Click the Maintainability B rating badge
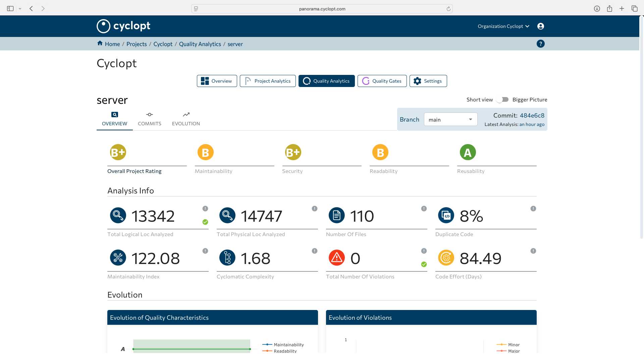The width and height of the screenshot is (644, 354). pyautogui.click(x=206, y=152)
